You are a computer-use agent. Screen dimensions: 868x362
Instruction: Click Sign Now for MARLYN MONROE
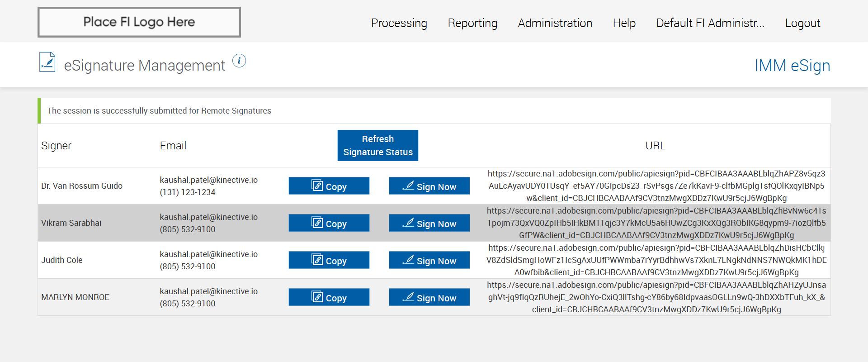click(x=429, y=297)
